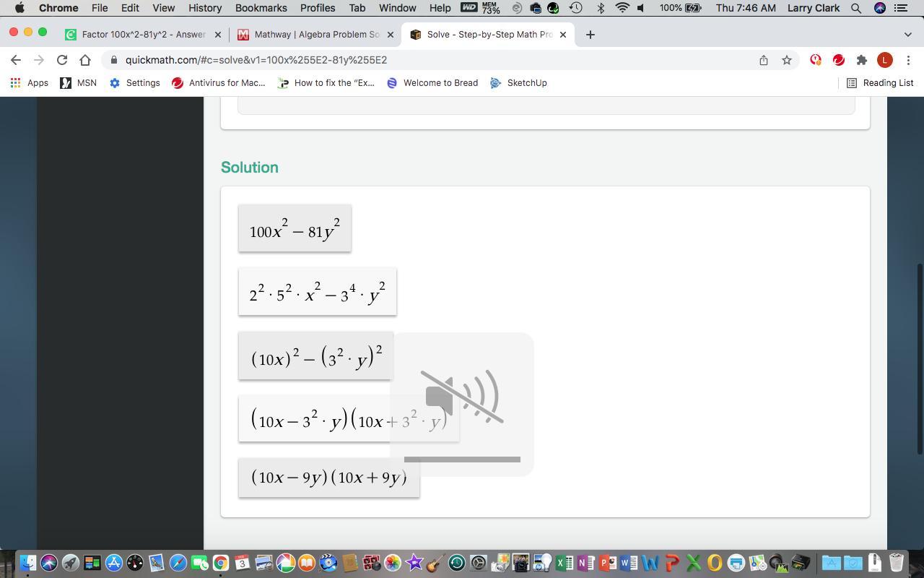
Task: Open the Wi-Fi status menu
Action: coord(622,8)
